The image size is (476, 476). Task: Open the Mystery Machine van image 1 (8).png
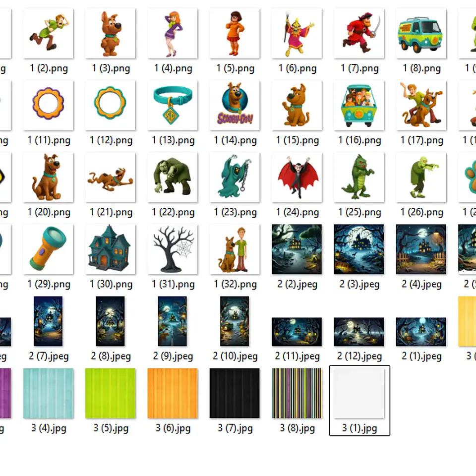421,33
